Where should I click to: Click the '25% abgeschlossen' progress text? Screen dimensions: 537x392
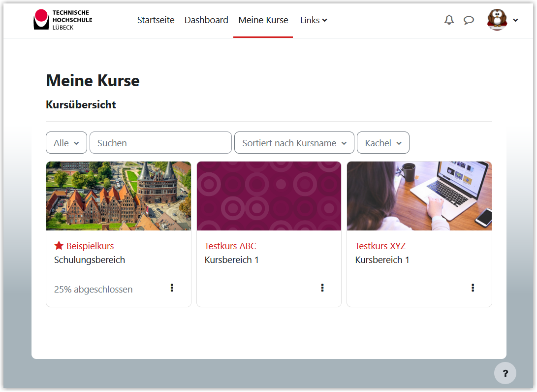point(93,290)
